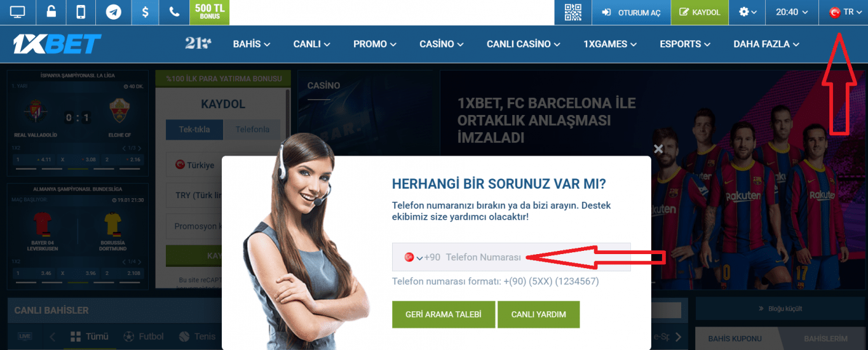
Task: Expand the Canlı menu
Action: click(x=312, y=44)
